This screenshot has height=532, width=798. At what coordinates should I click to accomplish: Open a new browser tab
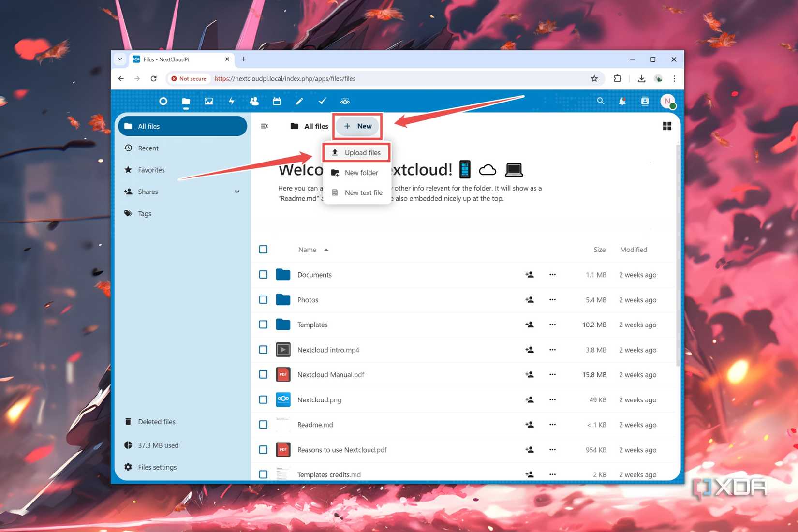(x=243, y=59)
